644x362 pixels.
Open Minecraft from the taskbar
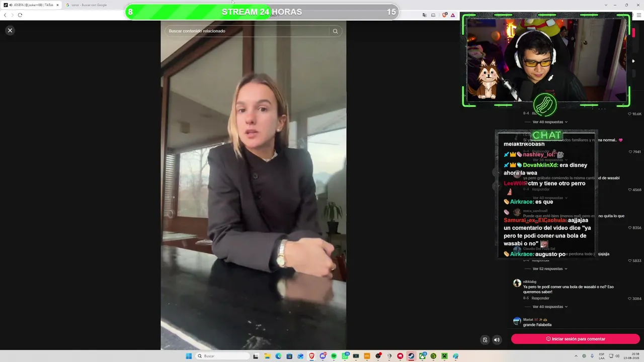(x=444, y=356)
